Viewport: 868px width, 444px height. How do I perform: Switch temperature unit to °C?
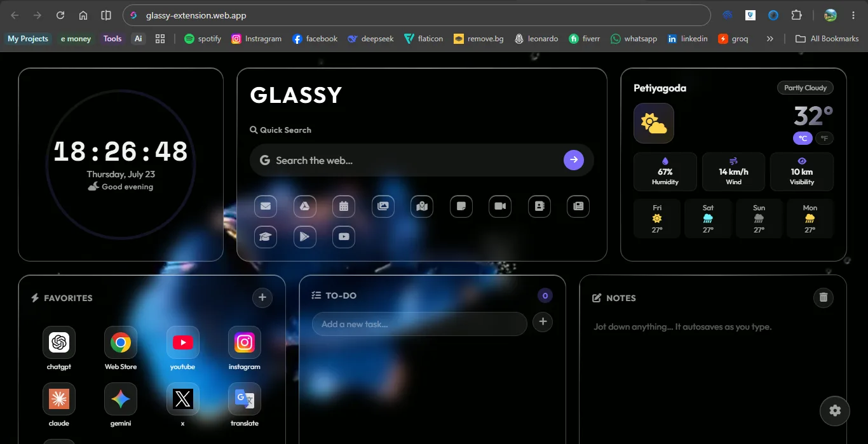click(803, 138)
